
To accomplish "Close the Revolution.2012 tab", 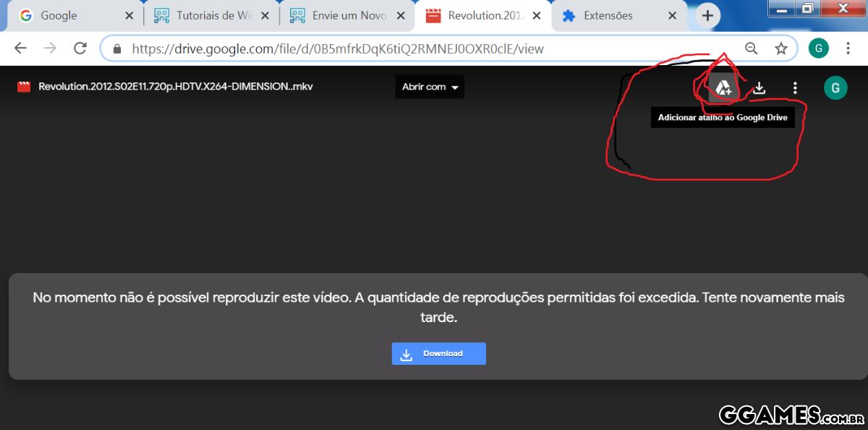I will [537, 16].
